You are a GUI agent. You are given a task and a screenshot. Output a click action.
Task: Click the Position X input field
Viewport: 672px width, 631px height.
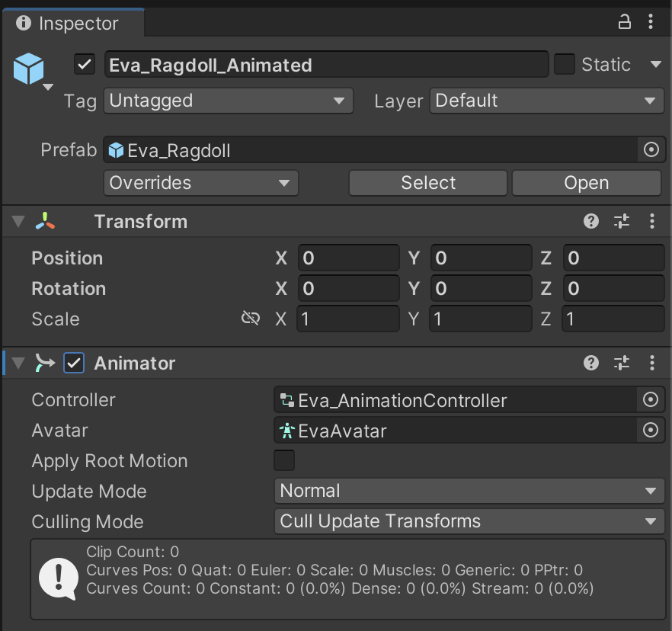(x=348, y=258)
